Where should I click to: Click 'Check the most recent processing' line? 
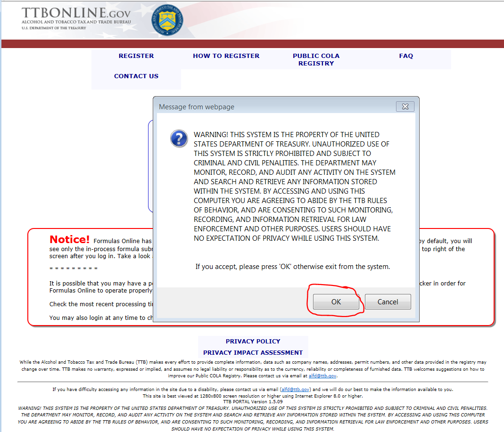pos(101,304)
